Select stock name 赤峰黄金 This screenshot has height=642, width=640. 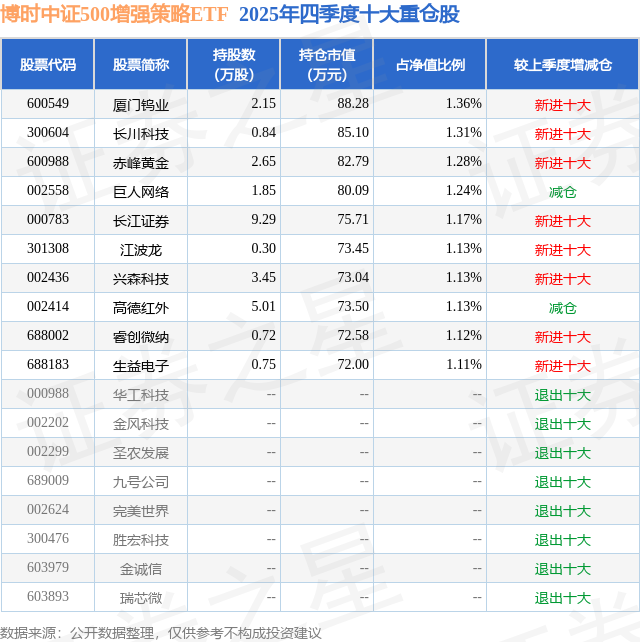141,163
